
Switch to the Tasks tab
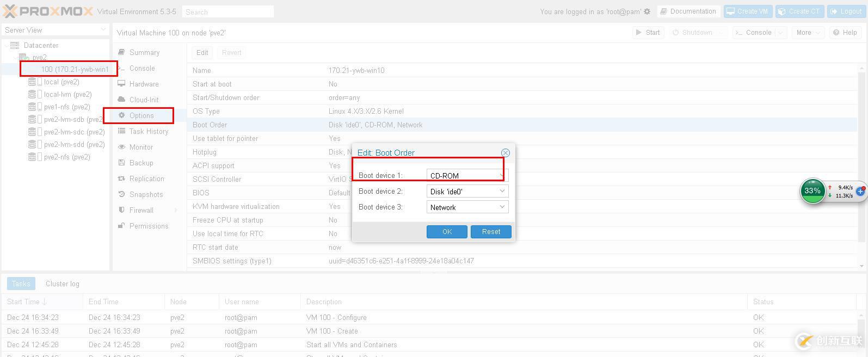click(21, 284)
